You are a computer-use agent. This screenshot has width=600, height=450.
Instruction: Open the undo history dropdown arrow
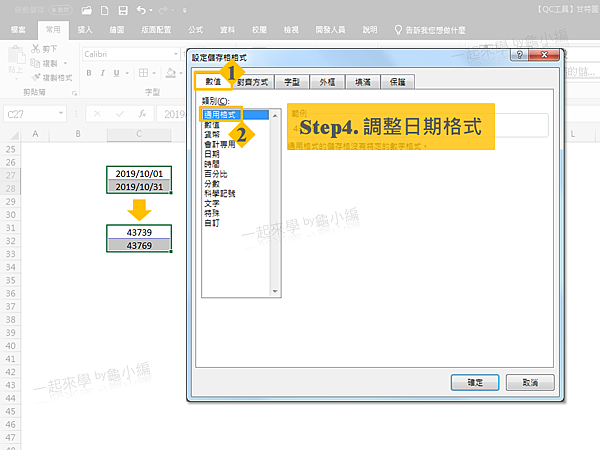tap(151, 10)
